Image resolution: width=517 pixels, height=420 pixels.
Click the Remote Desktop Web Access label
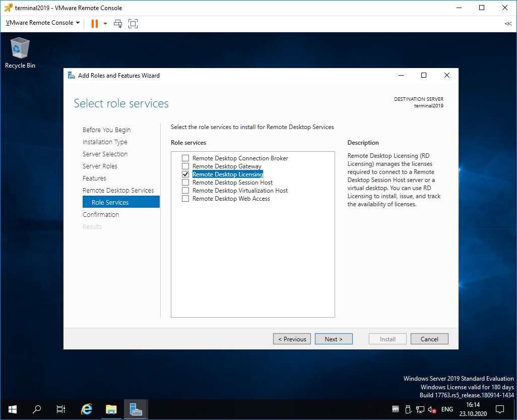(x=231, y=198)
